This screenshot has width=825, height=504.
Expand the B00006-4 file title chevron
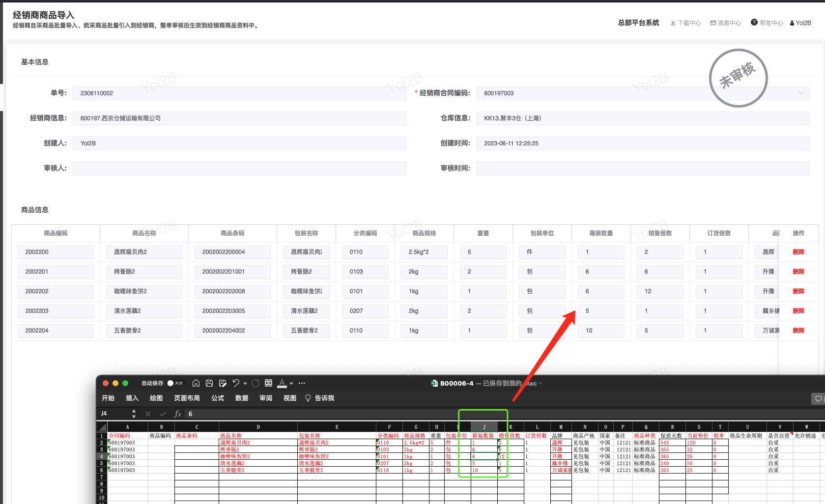tap(541, 384)
